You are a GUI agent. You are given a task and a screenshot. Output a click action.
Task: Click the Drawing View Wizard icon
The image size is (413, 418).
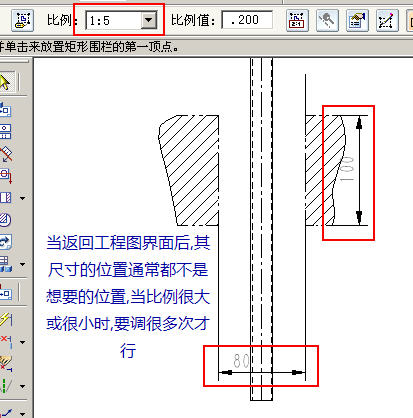point(5,109)
